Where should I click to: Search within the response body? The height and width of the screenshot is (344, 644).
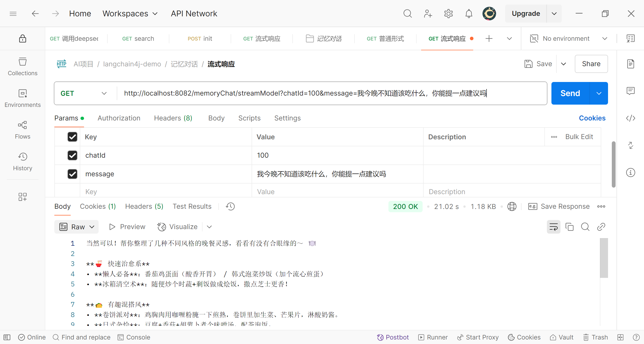(x=585, y=227)
